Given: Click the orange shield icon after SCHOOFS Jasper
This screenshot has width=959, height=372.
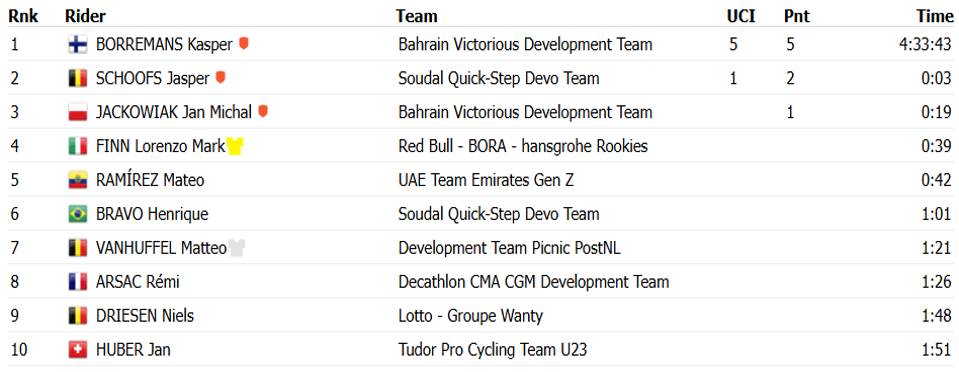Looking at the screenshot, I should pos(220,78).
